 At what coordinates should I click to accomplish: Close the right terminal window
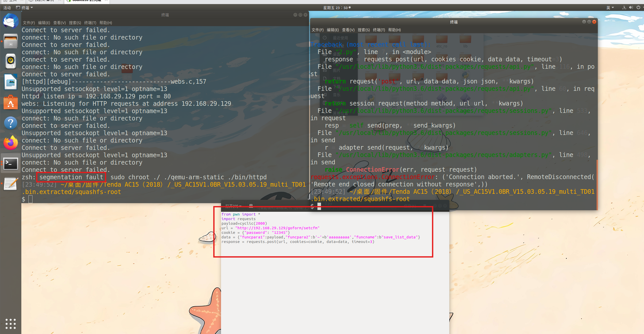tap(594, 22)
